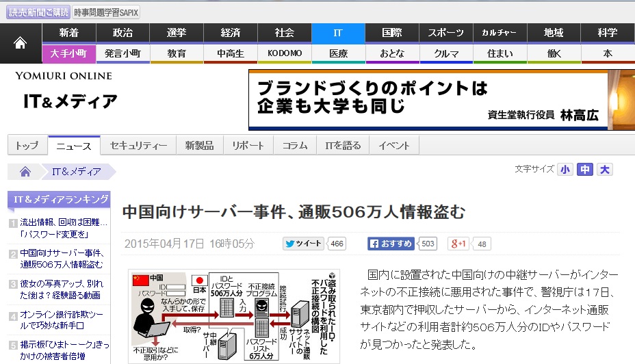Click the 読売新聞ご購読 subscription button
The width and height of the screenshot is (635, 364).
coord(38,12)
